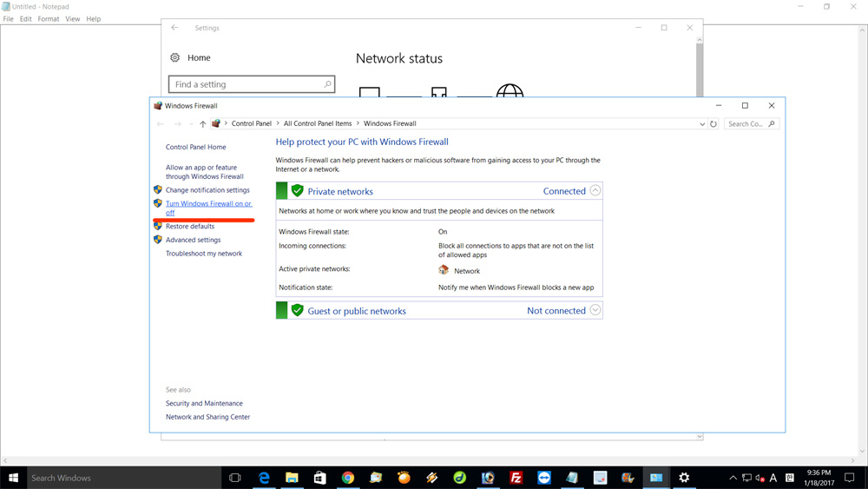
Task: Open Advanced settings link
Action: [194, 240]
